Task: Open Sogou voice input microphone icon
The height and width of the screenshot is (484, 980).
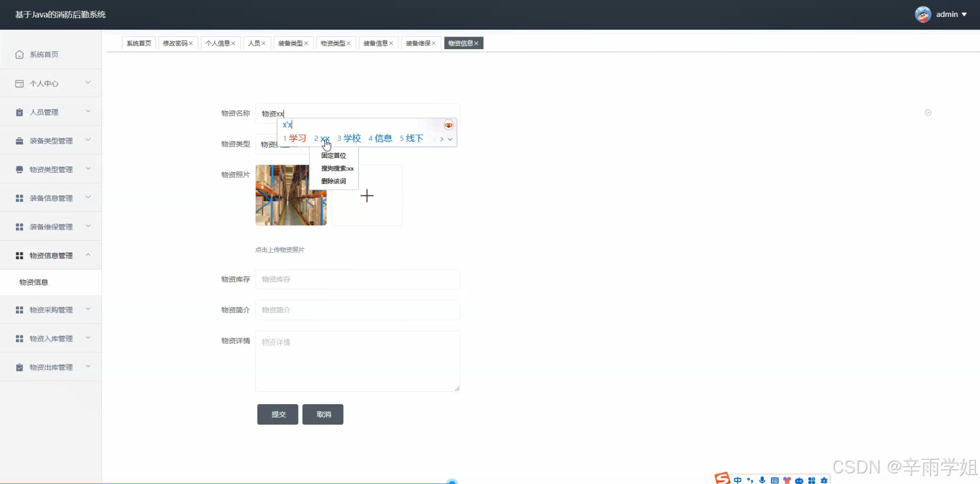Action: click(x=762, y=480)
